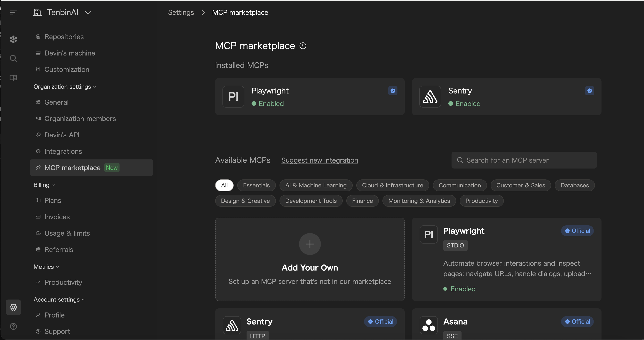The image size is (644, 340).
Task: Filter by Design & Creative
Action: [x=245, y=201]
